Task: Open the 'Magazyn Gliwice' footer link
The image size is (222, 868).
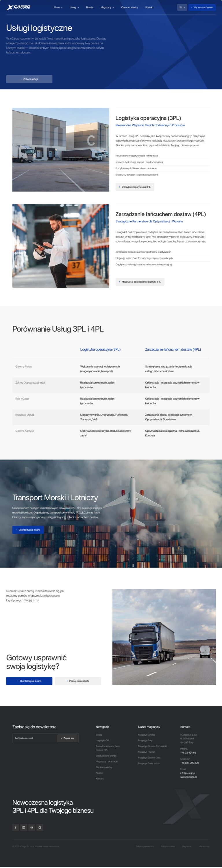Action: pyautogui.click(x=146, y=734)
